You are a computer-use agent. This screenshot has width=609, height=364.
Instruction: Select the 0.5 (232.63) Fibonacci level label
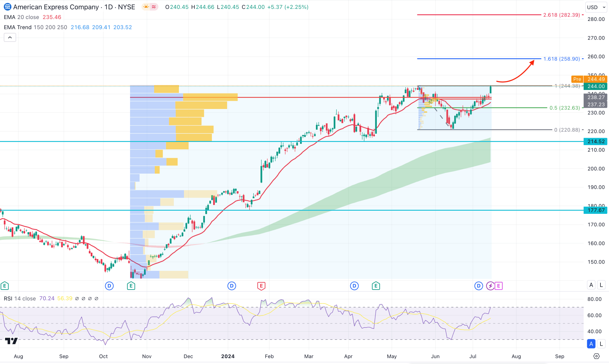click(565, 108)
